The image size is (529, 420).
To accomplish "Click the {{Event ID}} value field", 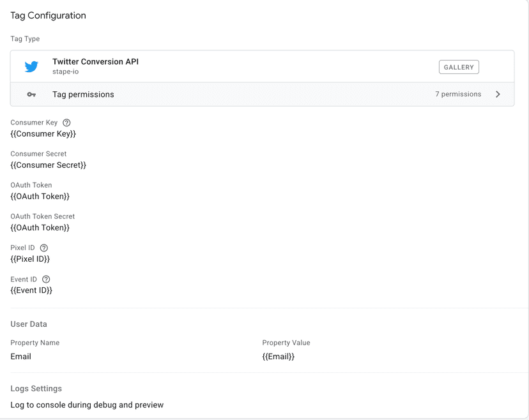I will pyautogui.click(x=31, y=290).
